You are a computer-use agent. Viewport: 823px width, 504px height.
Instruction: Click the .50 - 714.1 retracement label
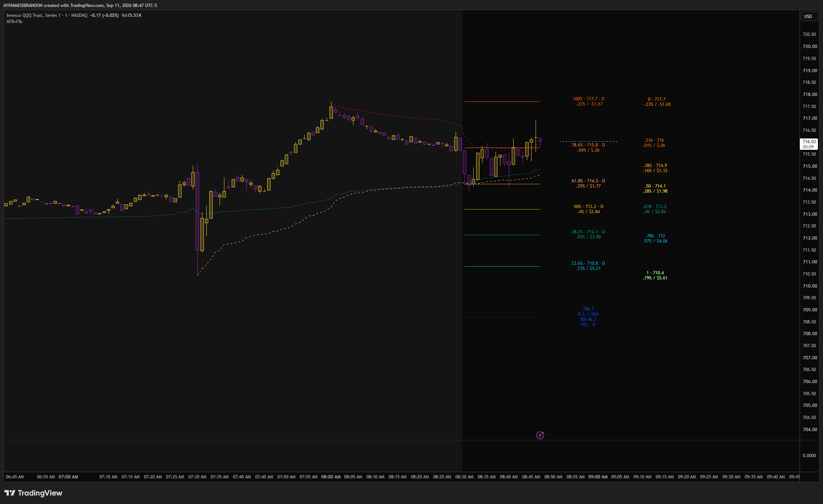coord(655,189)
